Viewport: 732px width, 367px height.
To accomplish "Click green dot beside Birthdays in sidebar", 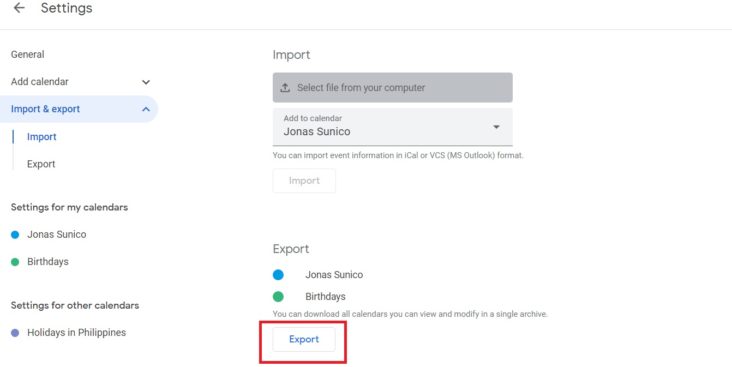I will pyautogui.click(x=15, y=262).
